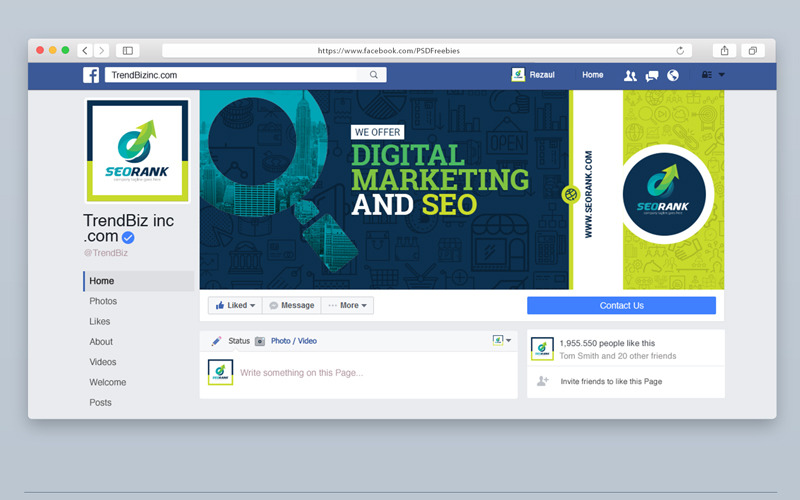The image size is (800, 500).
Task: Open the Liked dropdown button
Action: click(235, 305)
